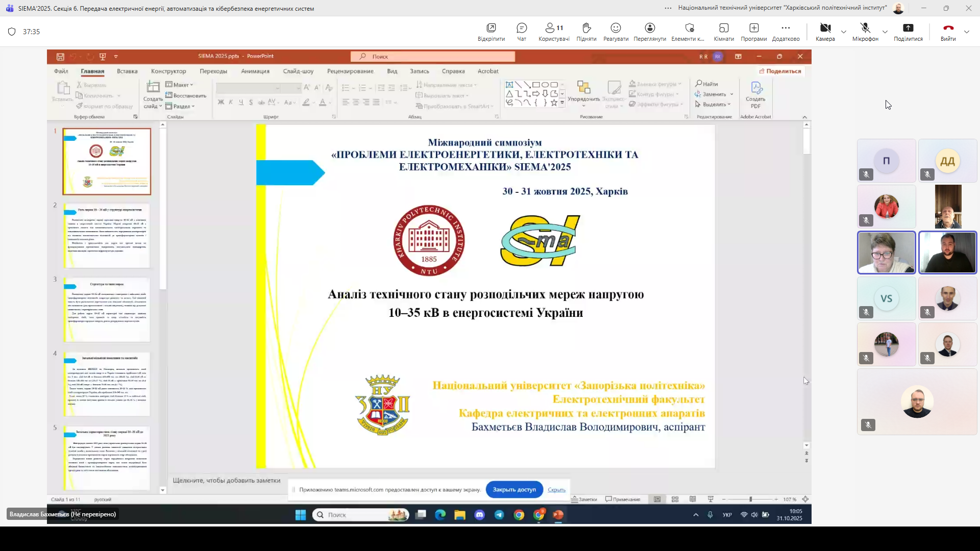The height and width of the screenshot is (551, 980).
Task: Open the font size dropdown
Action: [x=299, y=88]
